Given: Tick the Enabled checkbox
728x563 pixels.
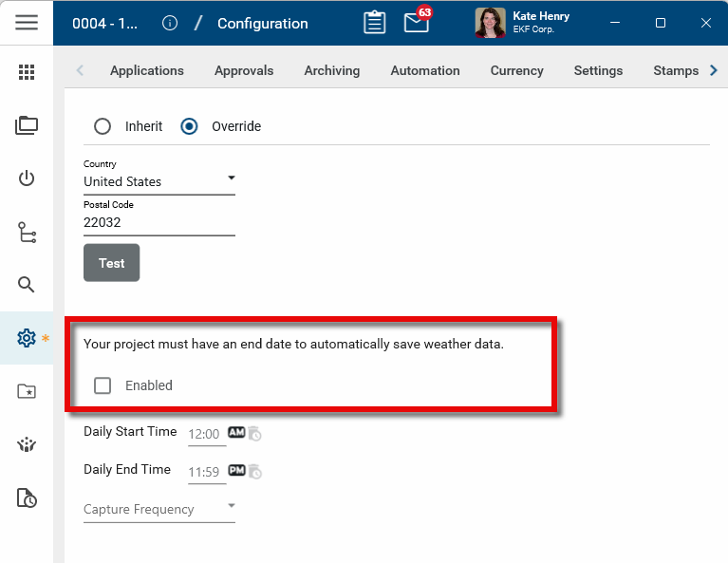Looking at the screenshot, I should 103,385.
